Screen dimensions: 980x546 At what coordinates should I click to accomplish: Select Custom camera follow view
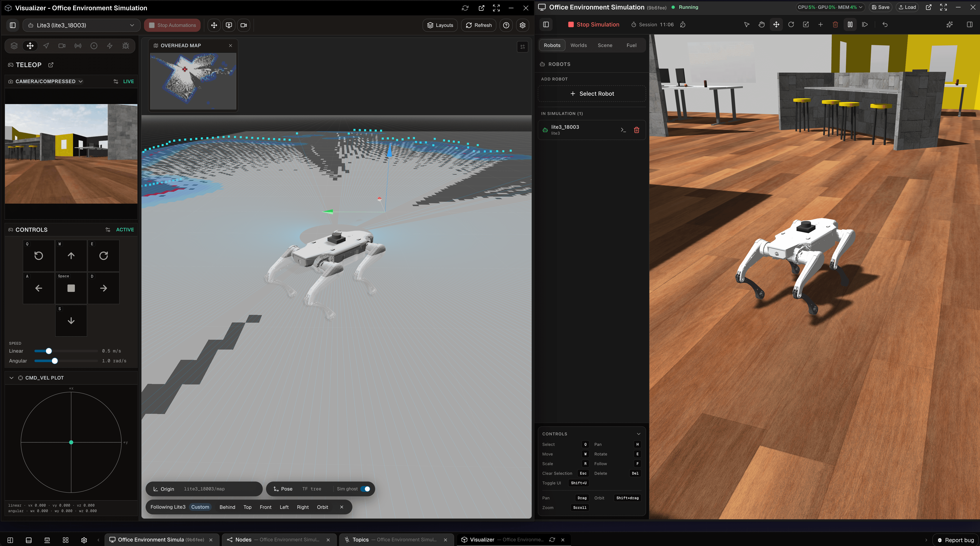click(x=200, y=507)
